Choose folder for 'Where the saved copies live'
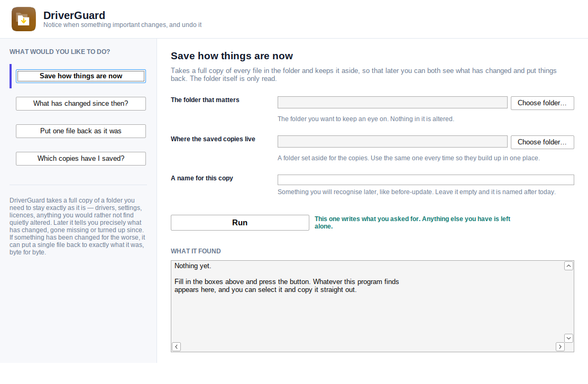Viewport: 588px width, 384px height. pos(542,142)
